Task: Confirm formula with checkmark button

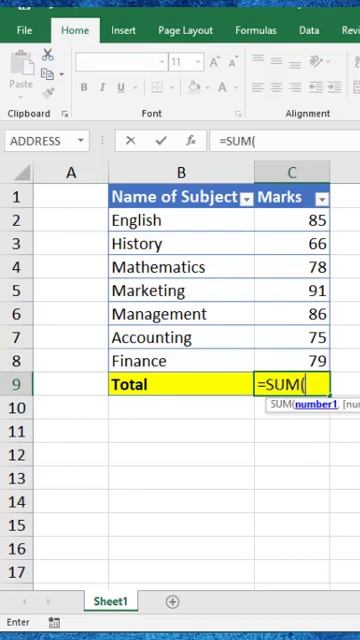Action: point(161,141)
